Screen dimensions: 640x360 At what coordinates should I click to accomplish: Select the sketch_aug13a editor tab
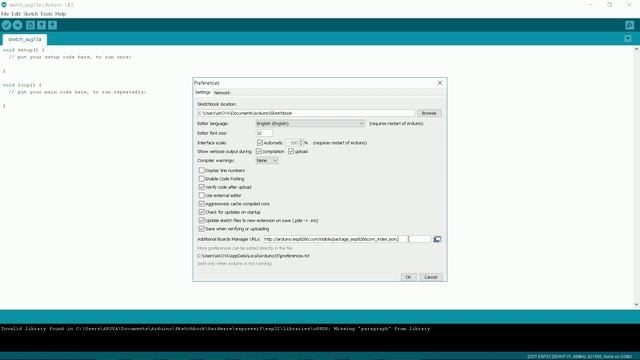(x=25, y=40)
